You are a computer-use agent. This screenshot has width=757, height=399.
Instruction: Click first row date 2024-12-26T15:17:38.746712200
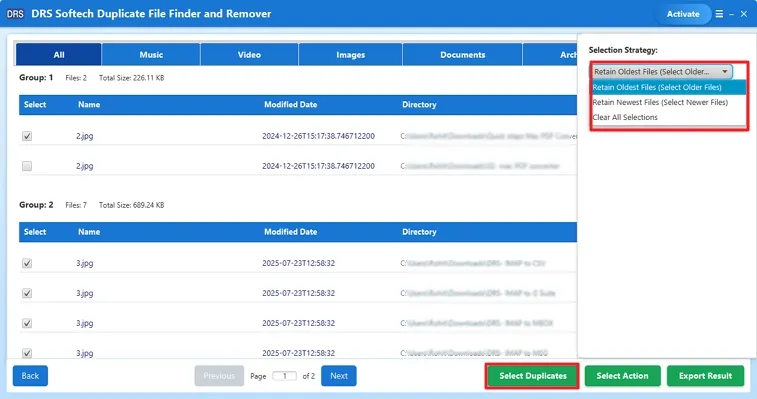pyautogui.click(x=318, y=136)
